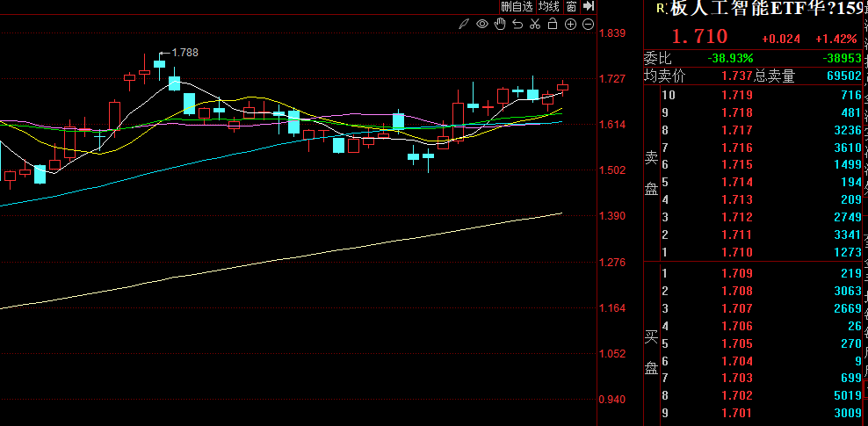Click buy level 8 volume 5019
Viewport: 868px width, 426px height.
click(847, 396)
